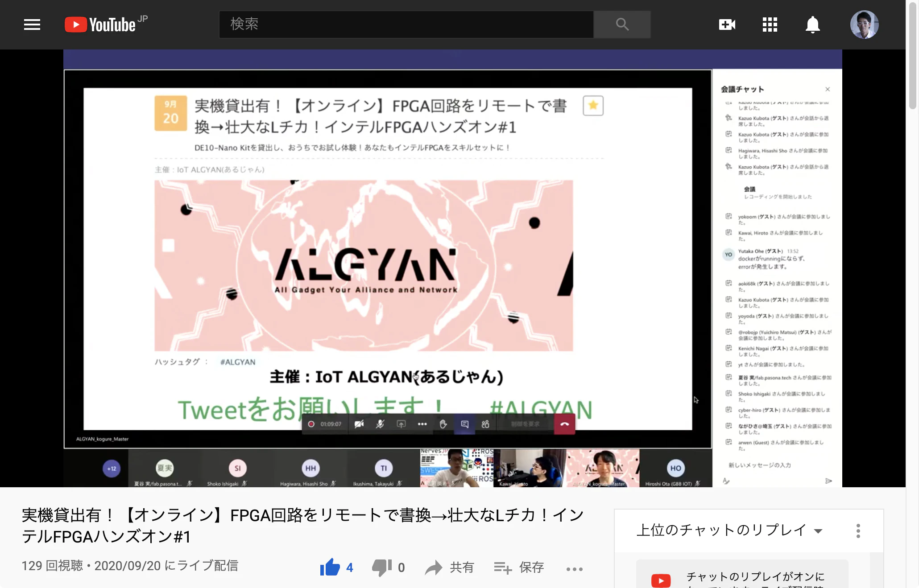Screen dimensions: 919x588
Task: Click the #ALGYAN hashtag link on slide
Action: coord(238,362)
